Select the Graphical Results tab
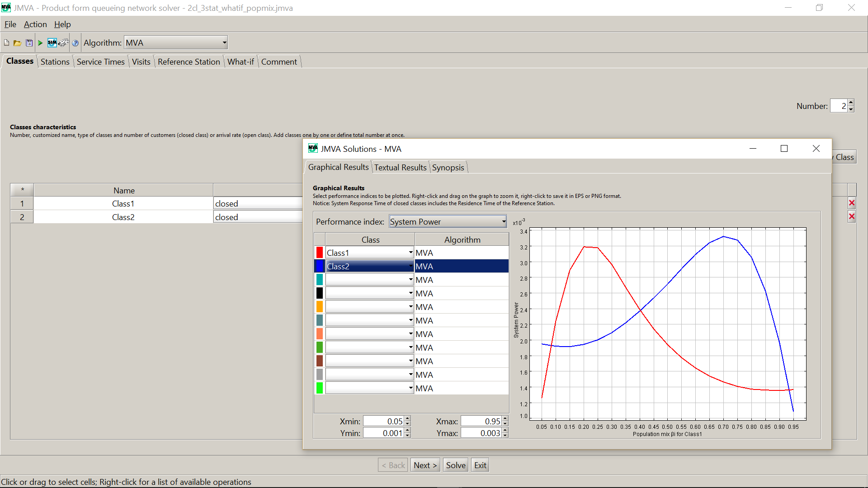868x488 pixels. coord(339,167)
